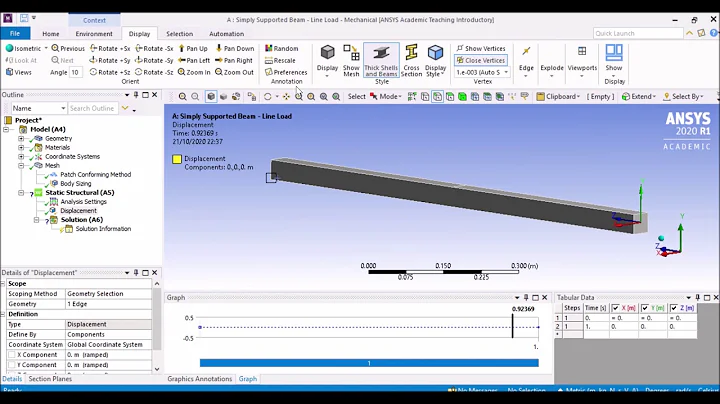
Task: Rescale the annotations
Action: [280, 60]
